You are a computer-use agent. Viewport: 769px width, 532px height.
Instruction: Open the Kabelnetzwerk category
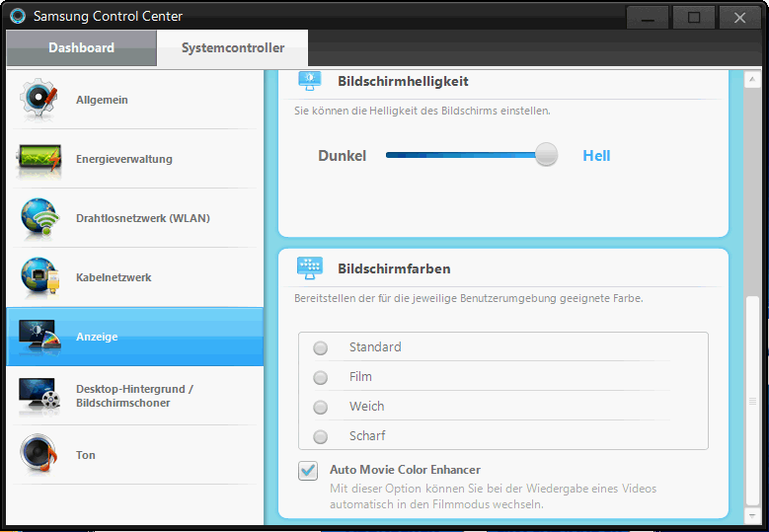(x=135, y=277)
